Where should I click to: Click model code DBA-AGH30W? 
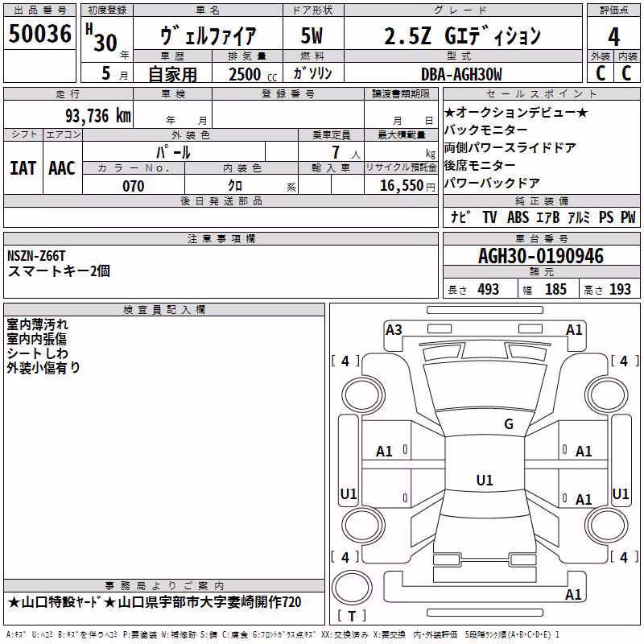click(x=461, y=74)
